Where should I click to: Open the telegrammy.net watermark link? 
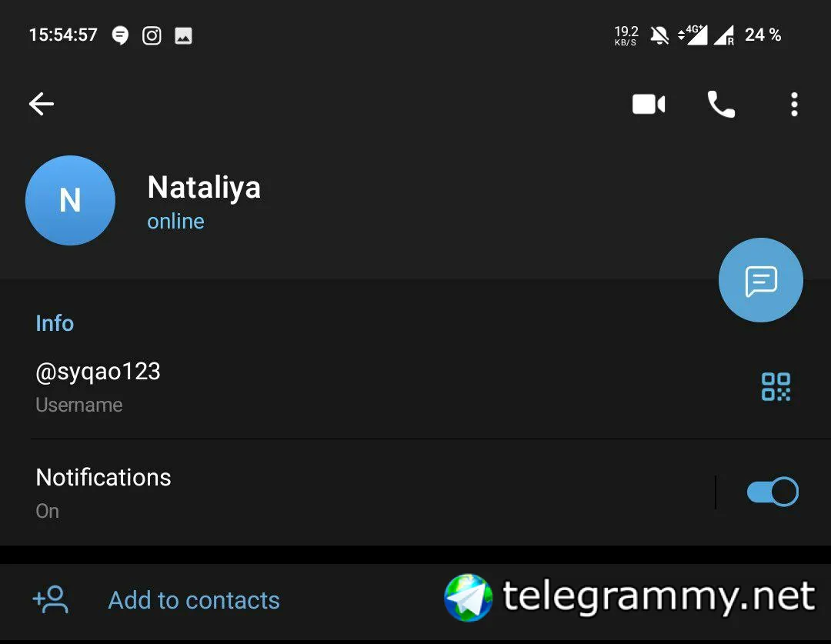tap(629, 597)
